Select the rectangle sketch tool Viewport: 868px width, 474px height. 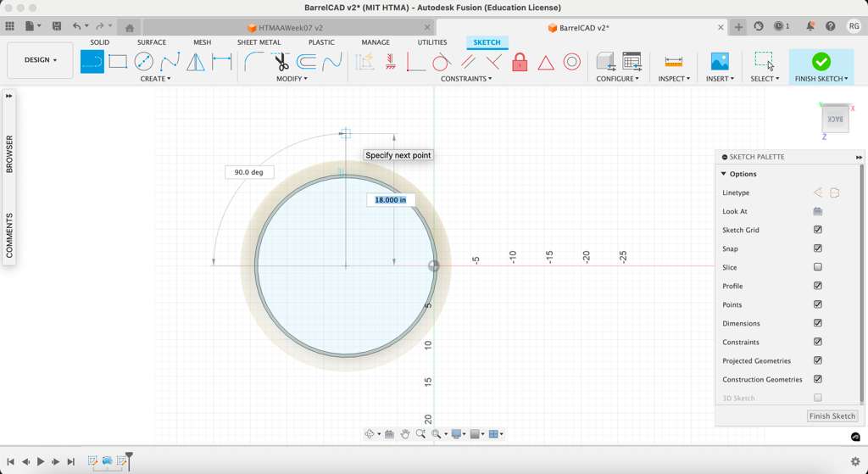(x=118, y=61)
